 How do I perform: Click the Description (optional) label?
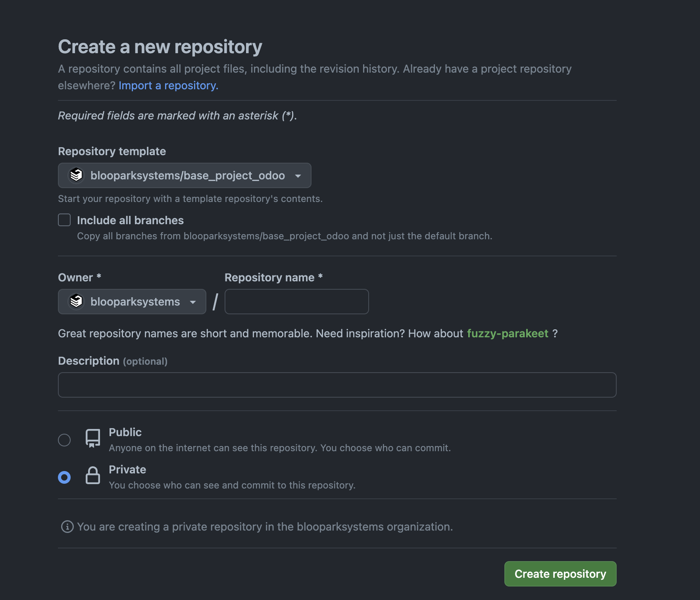(x=113, y=361)
